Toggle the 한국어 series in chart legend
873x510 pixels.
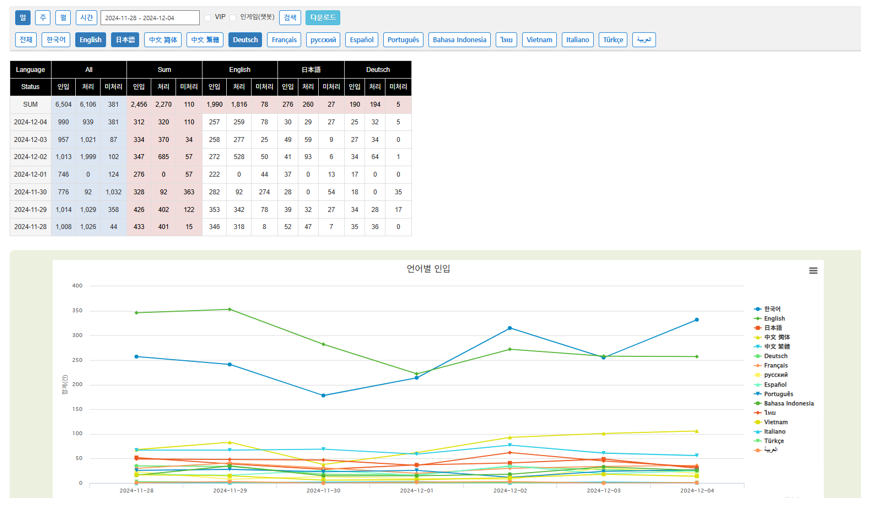[x=772, y=309]
